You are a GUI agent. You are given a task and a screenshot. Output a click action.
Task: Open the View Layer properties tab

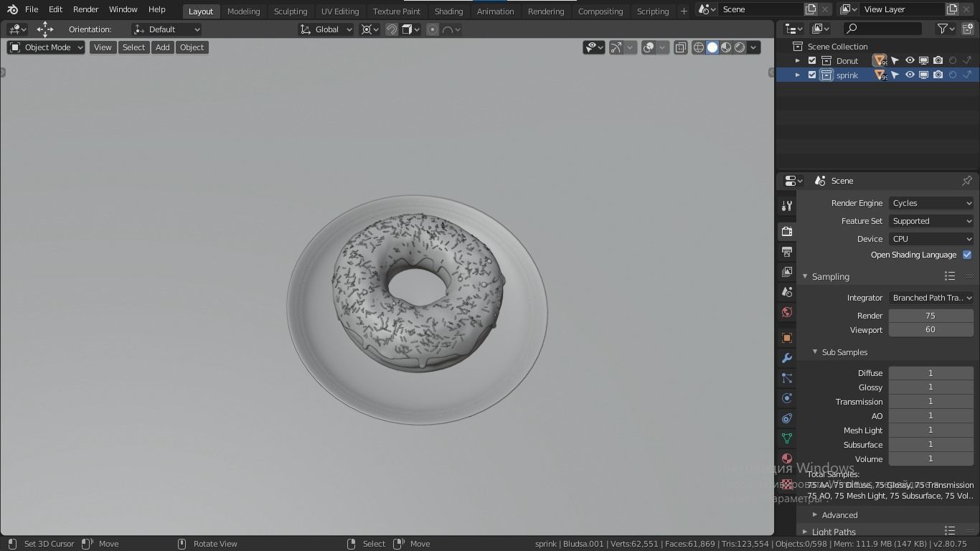(x=787, y=272)
